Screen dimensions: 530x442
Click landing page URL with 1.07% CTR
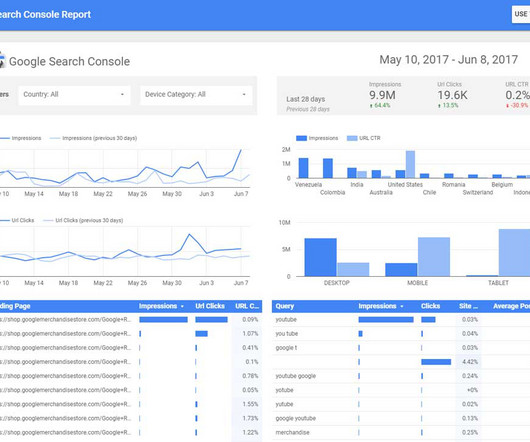[66, 334]
